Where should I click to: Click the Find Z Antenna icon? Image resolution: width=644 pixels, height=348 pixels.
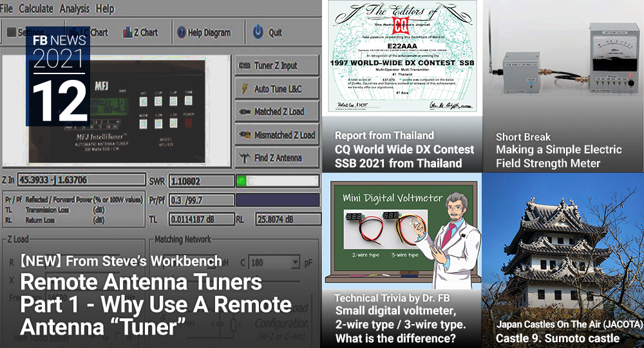(x=244, y=158)
